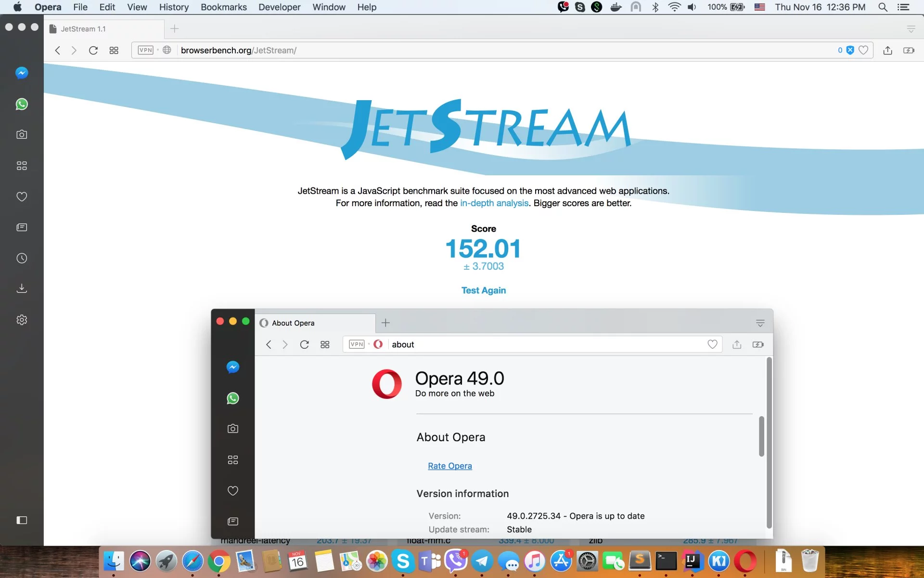Go forward in JetStream window
This screenshot has width=924, height=578.
click(74, 50)
